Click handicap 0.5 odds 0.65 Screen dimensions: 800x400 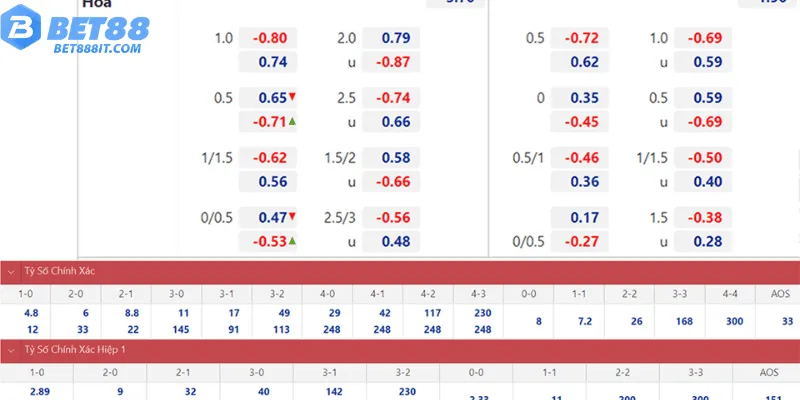pos(268,98)
